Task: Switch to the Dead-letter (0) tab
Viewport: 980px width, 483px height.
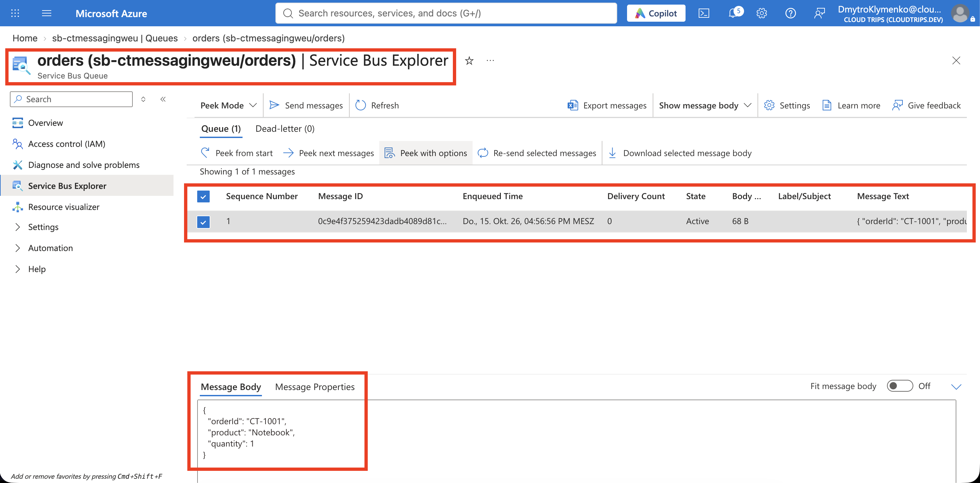Action: coord(285,128)
